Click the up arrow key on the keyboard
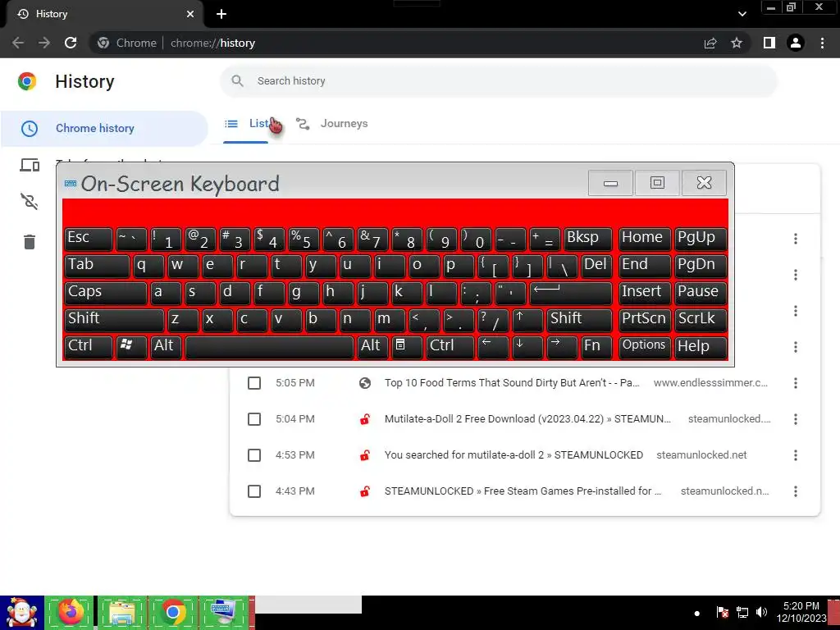 pyautogui.click(x=527, y=320)
